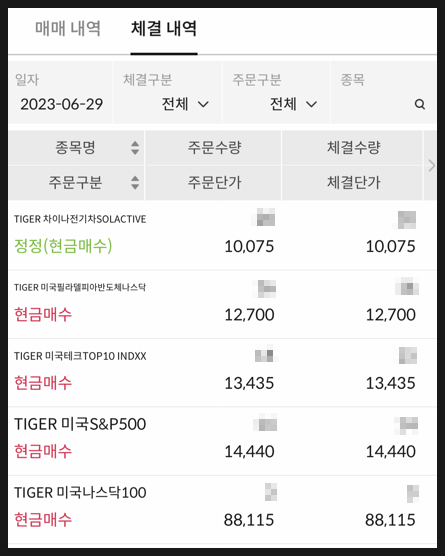Click the search magnifier icon in 종목 field

pyautogui.click(x=420, y=104)
